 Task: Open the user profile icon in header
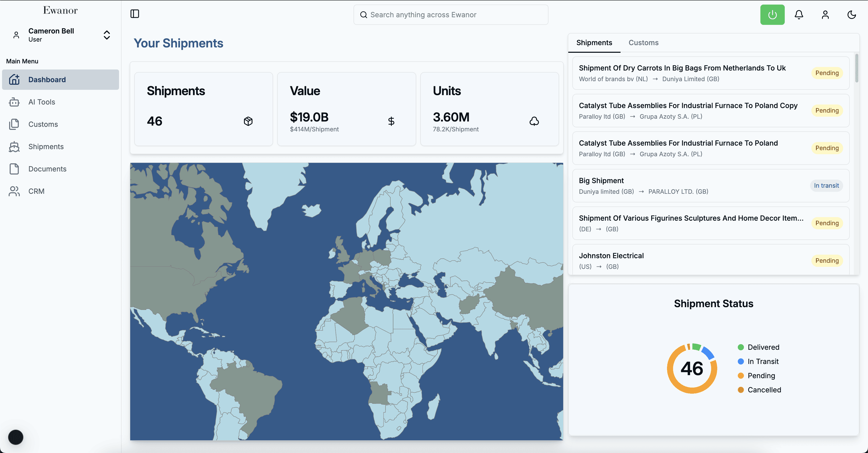click(x=825, y=14)
